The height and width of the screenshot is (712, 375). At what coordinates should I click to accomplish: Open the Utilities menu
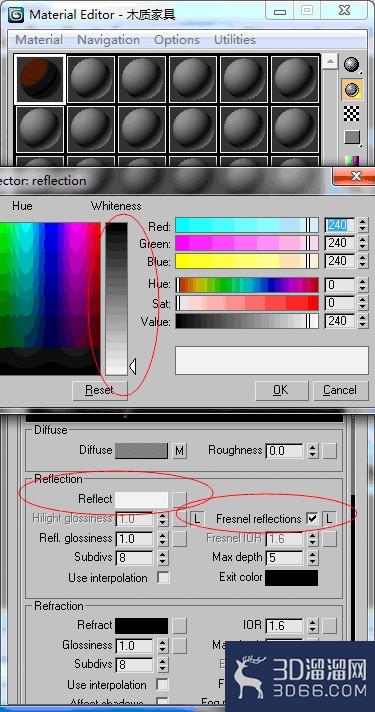[x=235, y=40]
